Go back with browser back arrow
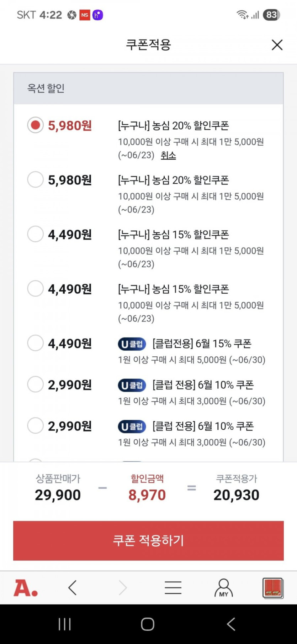This screenshot has height=644, width=297. pyautogui.click(x=73, y=588)
